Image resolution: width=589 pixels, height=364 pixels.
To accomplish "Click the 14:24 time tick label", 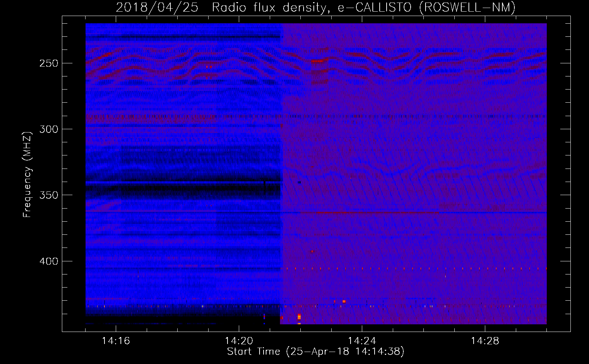I will (362, 341).
